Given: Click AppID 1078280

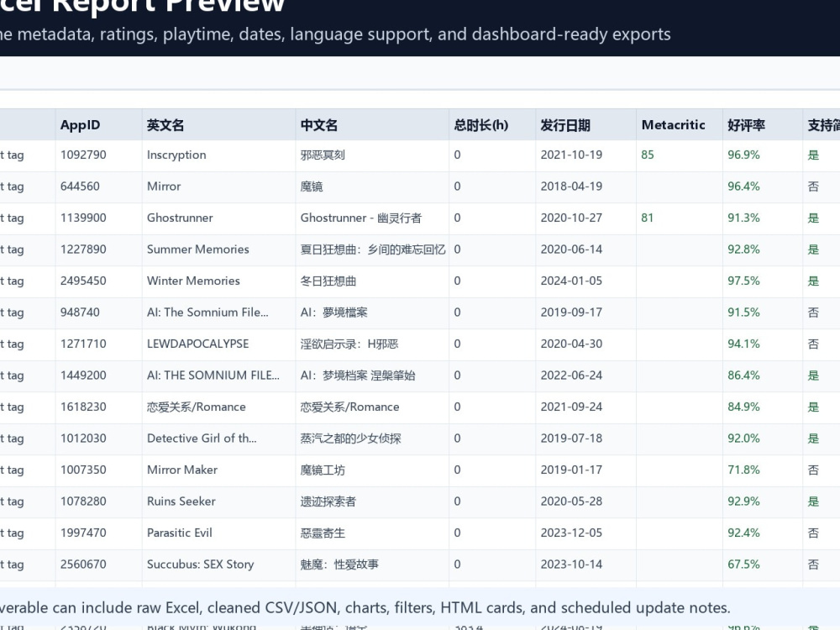Looking at the screenshot, I should 83,501.
